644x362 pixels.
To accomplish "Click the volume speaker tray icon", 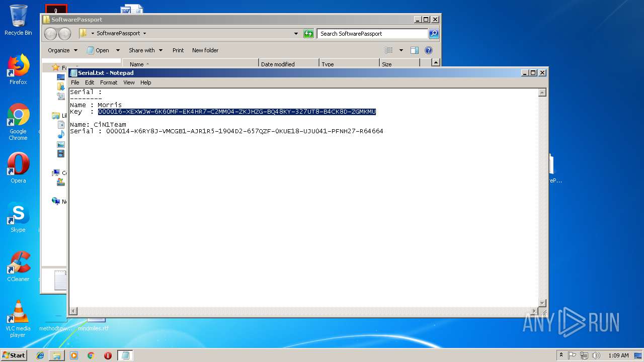I will (596, 355).
